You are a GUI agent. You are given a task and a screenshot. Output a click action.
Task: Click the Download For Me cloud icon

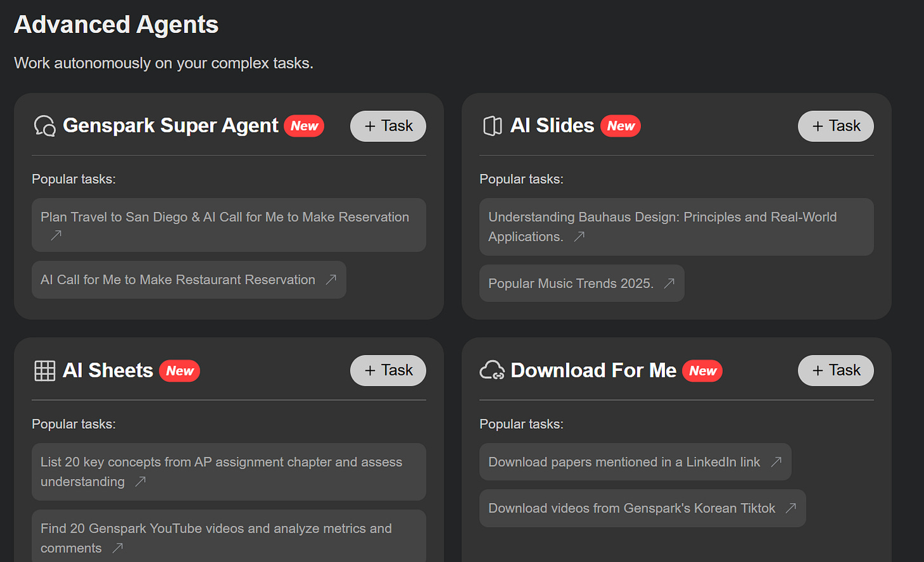coord(492,370)
